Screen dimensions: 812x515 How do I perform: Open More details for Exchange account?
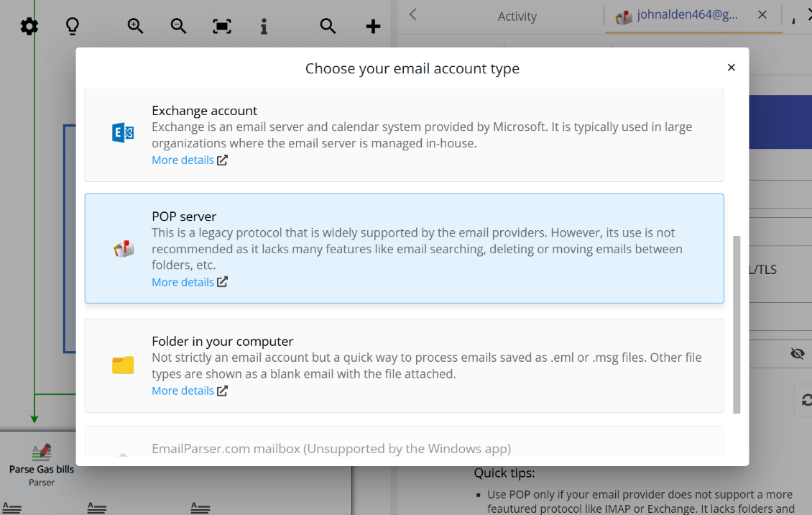coord(183,160)
